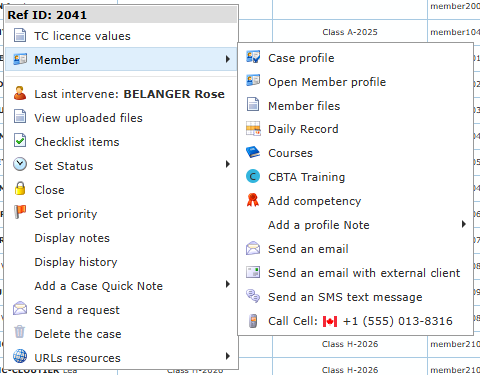Click the blue book Courses icon
480x375 pixels.
(253, 152)
